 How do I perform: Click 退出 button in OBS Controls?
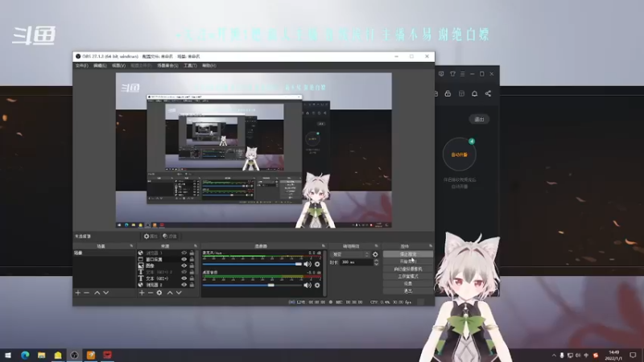click(x=408, y=291)
